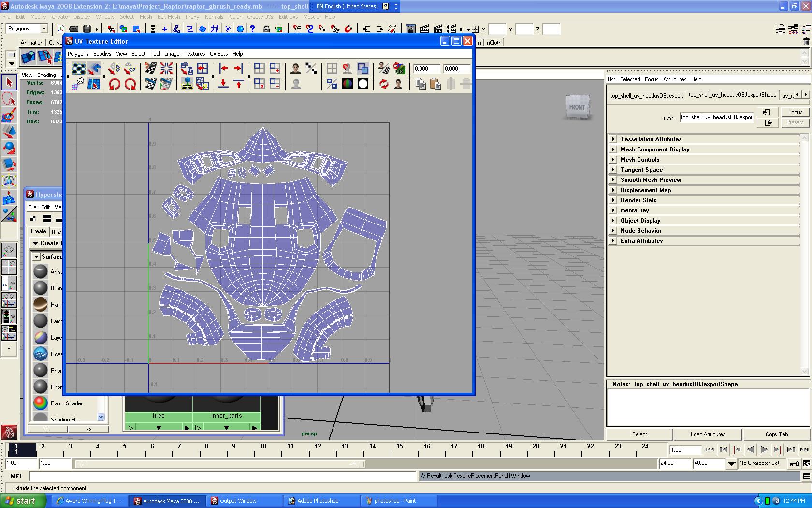Click the PSD network update icon
The width and height of the screenshot is (812, 508).
pyautogui.click(x=399, y=68)
